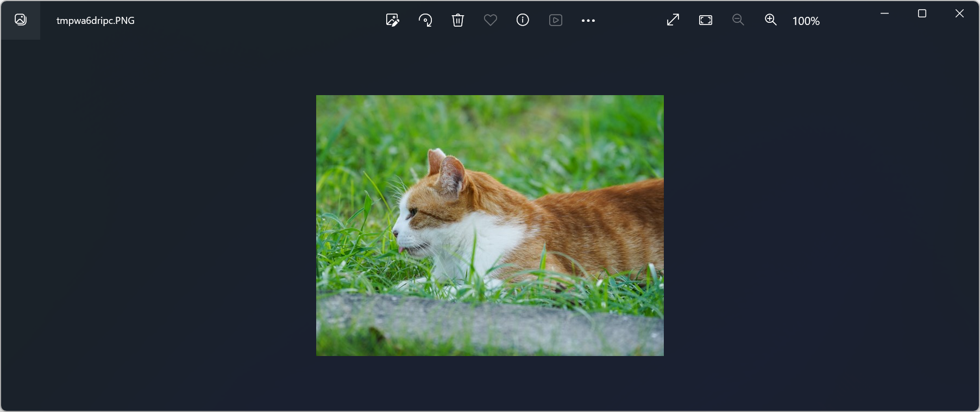Enter full screen with the diagonal arrows icon

point(673,20)
